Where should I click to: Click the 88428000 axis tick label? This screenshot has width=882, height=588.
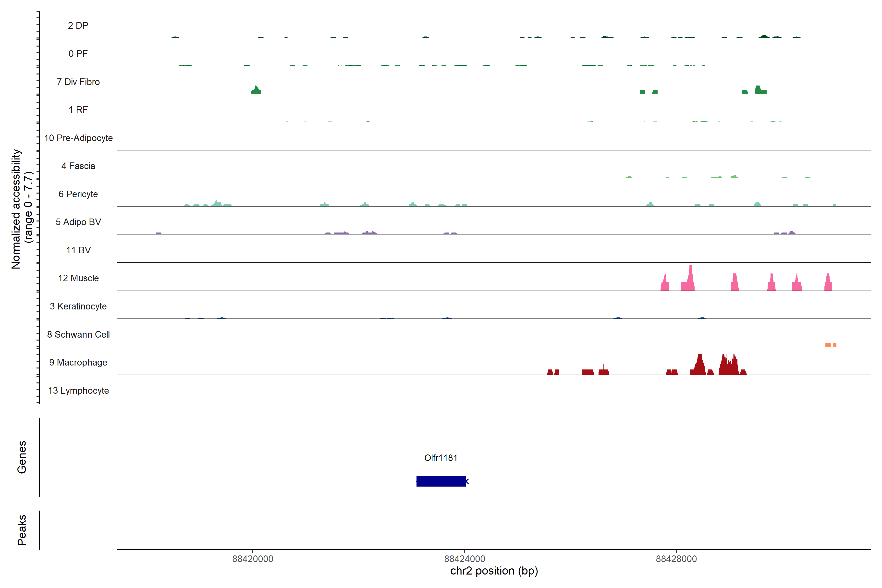(x=676, y=559)
